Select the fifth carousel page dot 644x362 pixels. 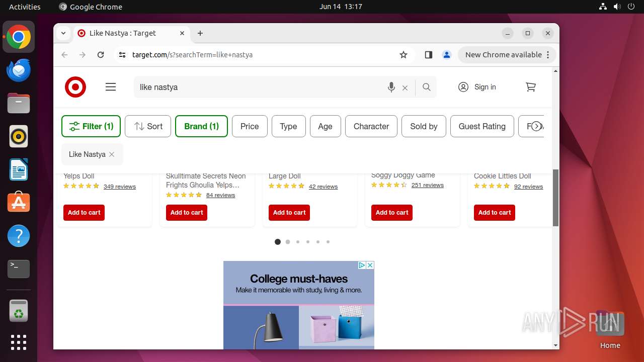click(x=318, y=242)
